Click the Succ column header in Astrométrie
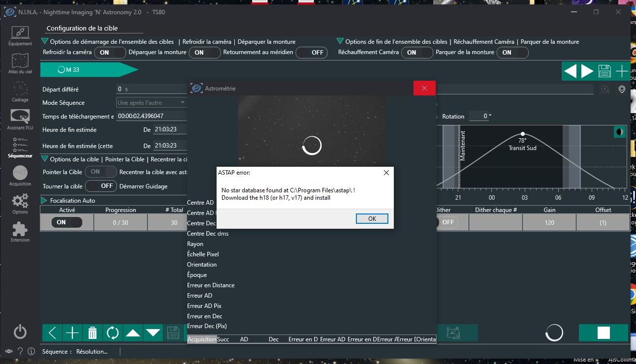Screen dimensions: 636x364 click(223, 339)
